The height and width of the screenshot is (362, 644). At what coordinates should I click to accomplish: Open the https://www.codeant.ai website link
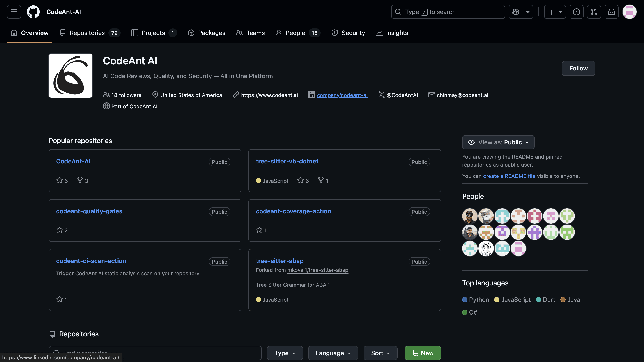(269, 95)
